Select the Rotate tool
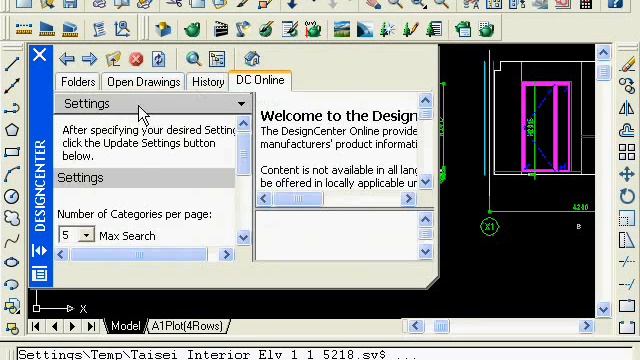The image size is (640, 360). 627,196
